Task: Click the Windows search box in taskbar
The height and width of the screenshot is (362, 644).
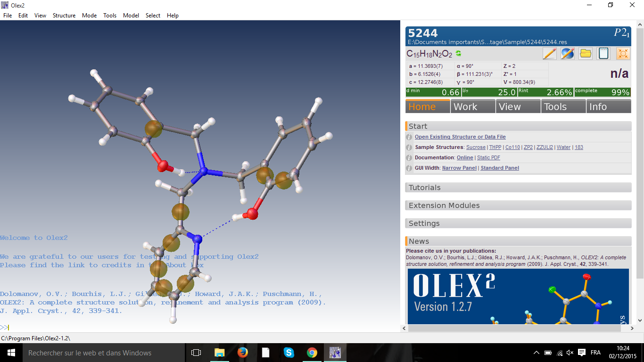Action: 103,353
